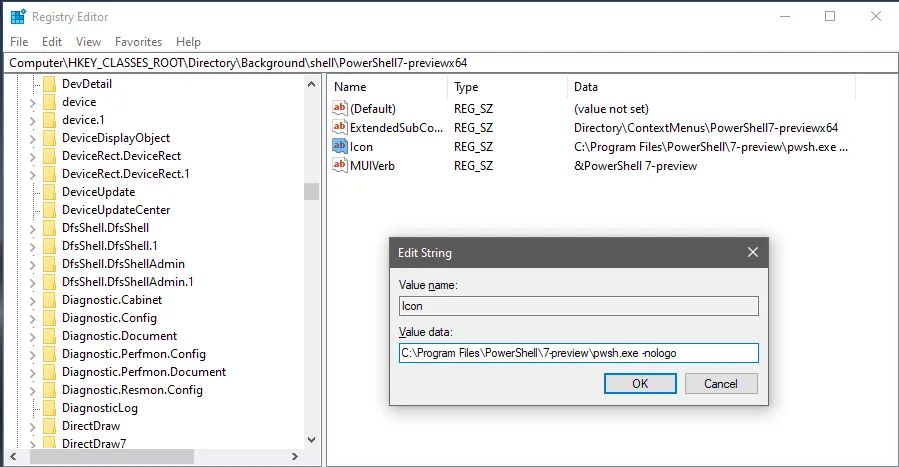The image size is (899, 467).
Task: Click the DiagnosticLog folder icon
Action: tap(49, 408)
